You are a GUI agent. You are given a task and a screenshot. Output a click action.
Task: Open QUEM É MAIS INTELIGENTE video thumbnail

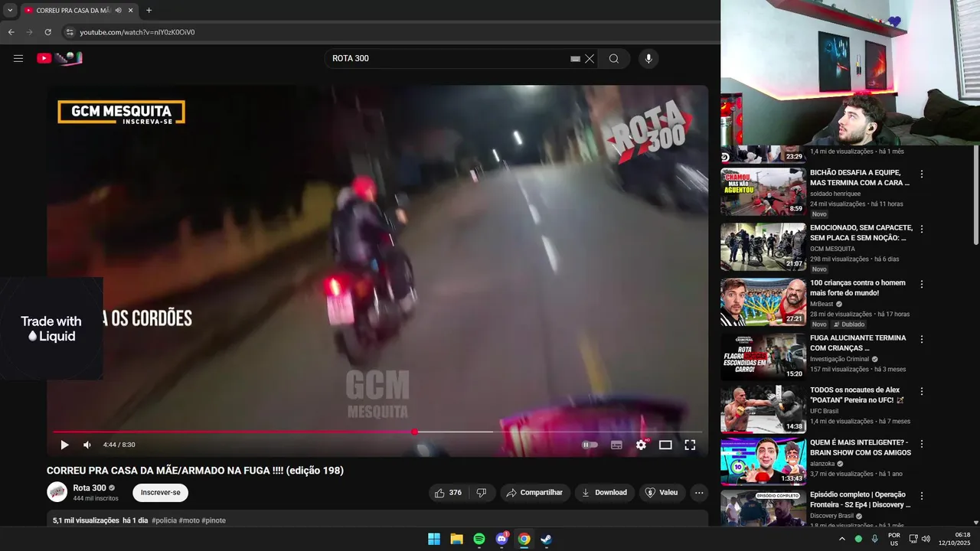[x=763, y=461]
